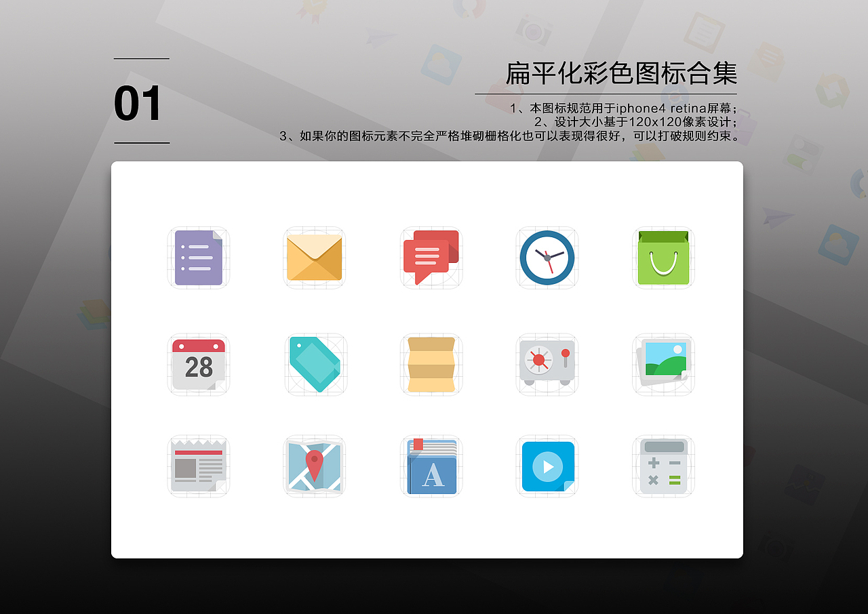Click the stacked photos icon
The image size is (868, 614).
click(663, 365)
